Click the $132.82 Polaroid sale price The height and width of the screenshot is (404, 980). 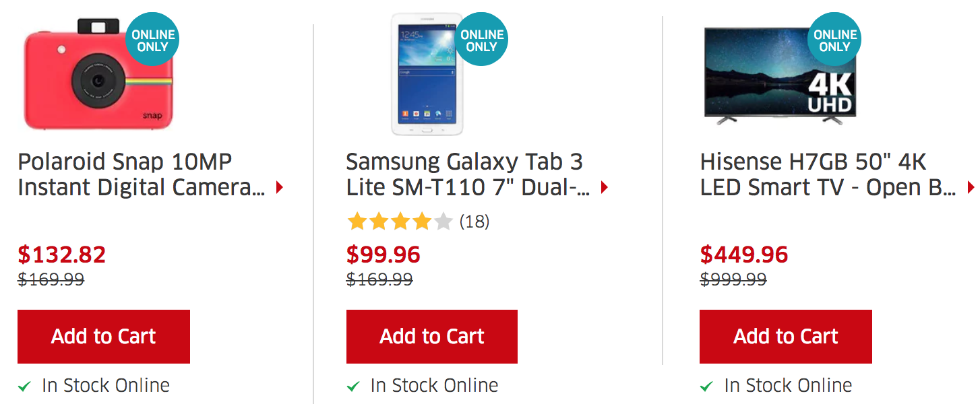click(x=62, y=255)
